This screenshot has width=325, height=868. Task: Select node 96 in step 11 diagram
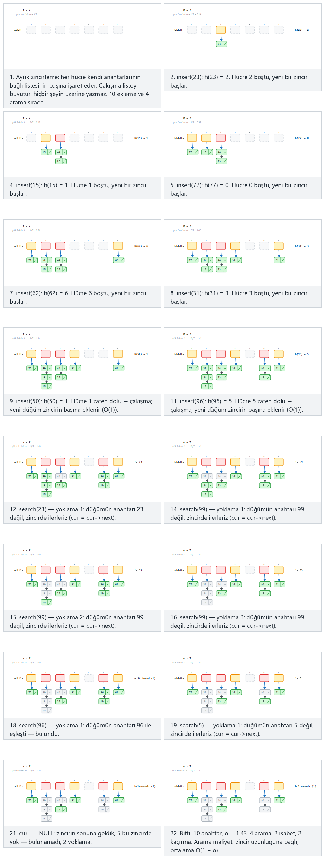[265, 368]
